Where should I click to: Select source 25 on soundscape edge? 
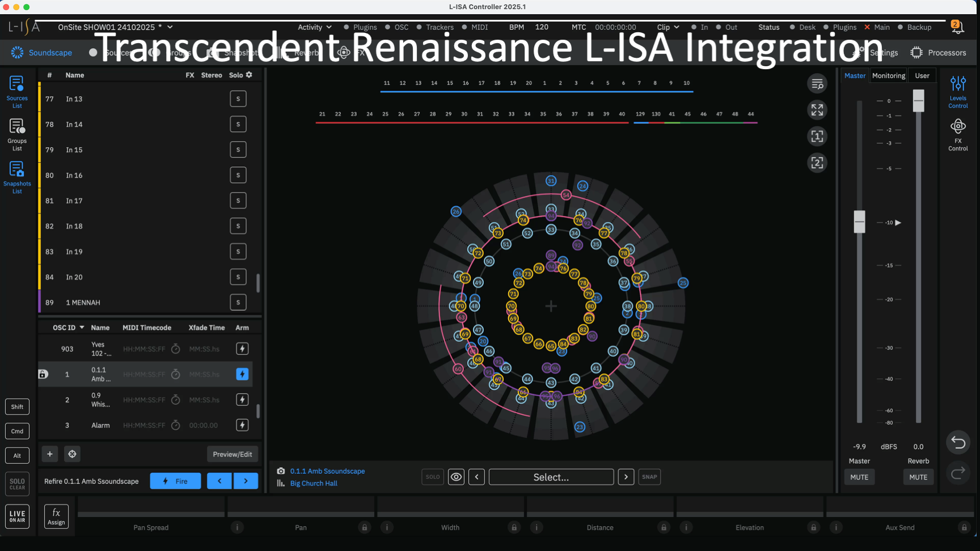(x=683, y=283)
